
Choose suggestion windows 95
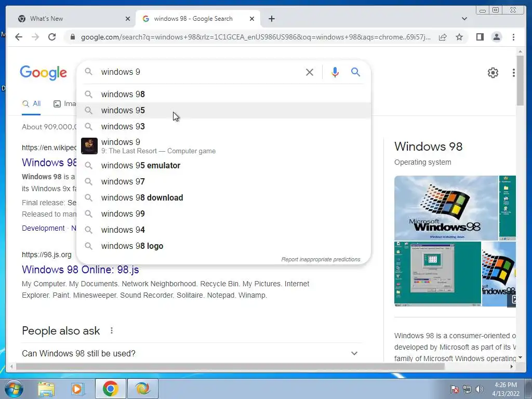point(224,110)
